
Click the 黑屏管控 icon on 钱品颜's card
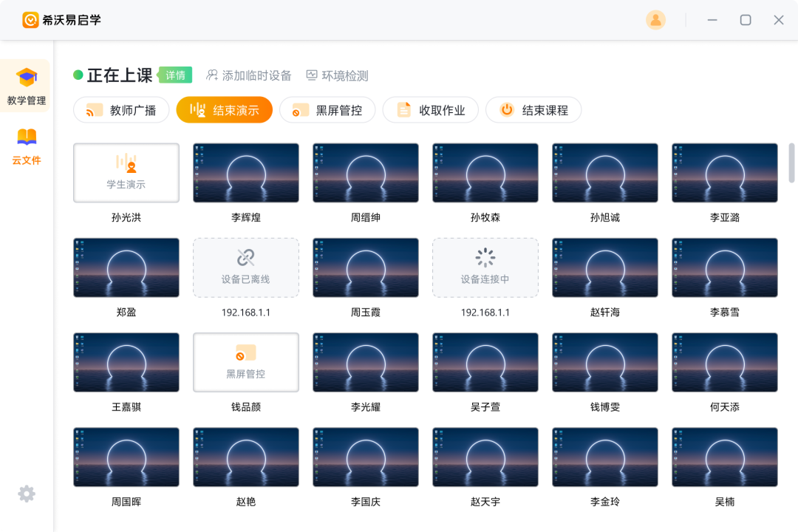click(x=246, y=352)
